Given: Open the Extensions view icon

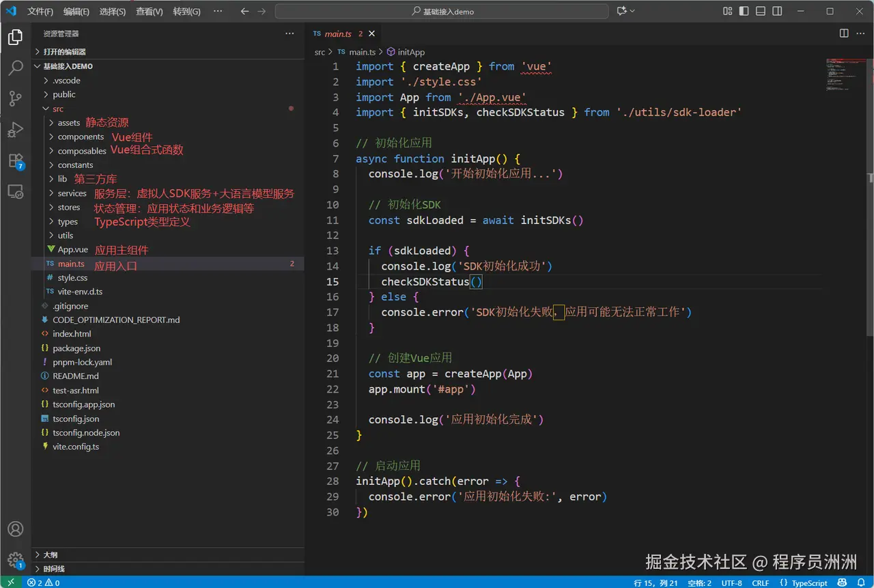Looking at the screenshot, I should click(x=15, y=161).
